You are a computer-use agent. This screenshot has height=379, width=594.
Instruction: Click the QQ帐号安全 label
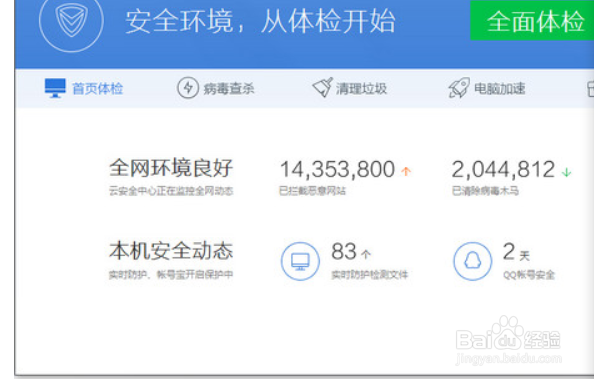click(529, 275)
